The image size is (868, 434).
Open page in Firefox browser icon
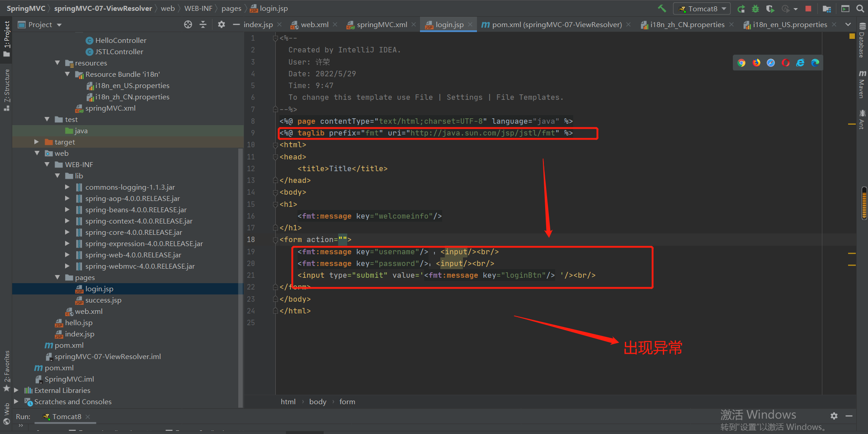(x=756, y=63)
